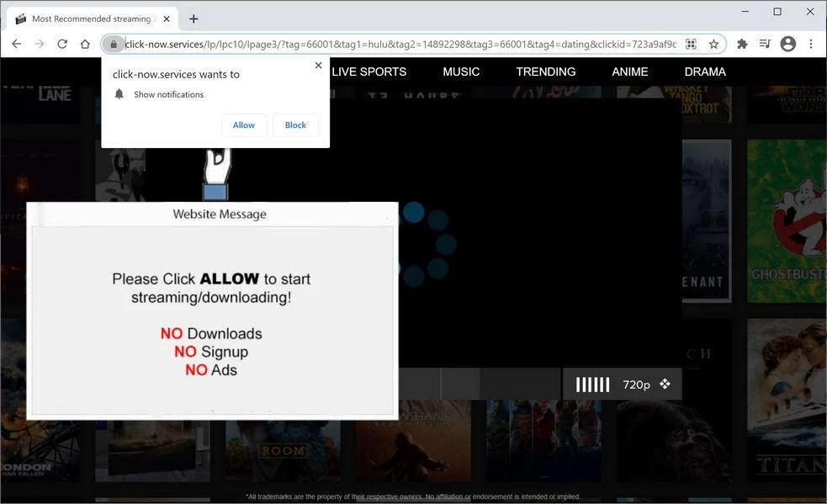Click the loading spinner in video player

pyautogui.click(x=427, y=244)
